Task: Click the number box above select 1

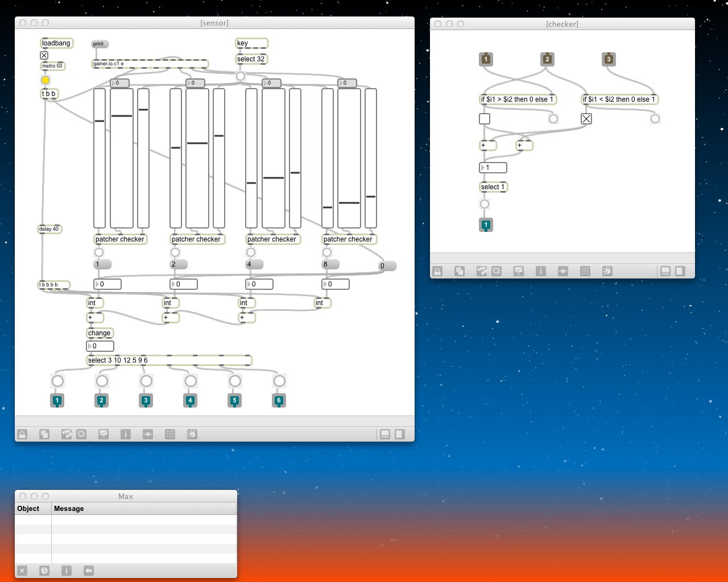Action: (x=493, y=168)
